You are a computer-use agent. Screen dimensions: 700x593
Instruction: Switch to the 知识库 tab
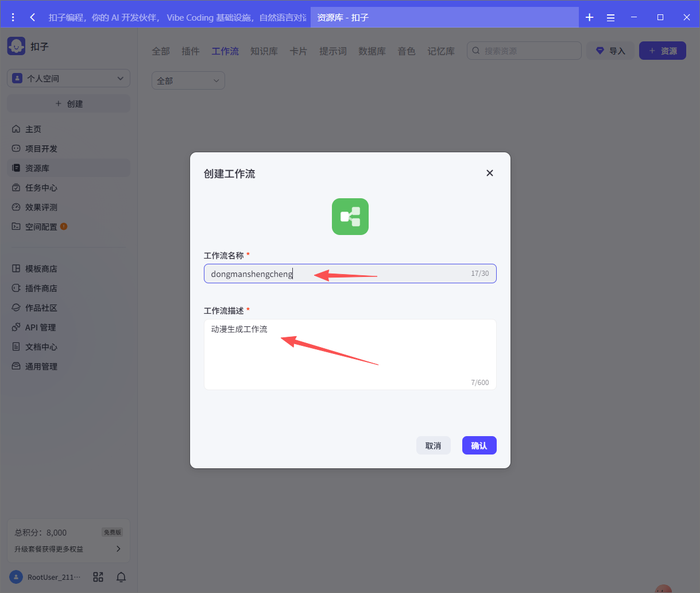point(264,51)
